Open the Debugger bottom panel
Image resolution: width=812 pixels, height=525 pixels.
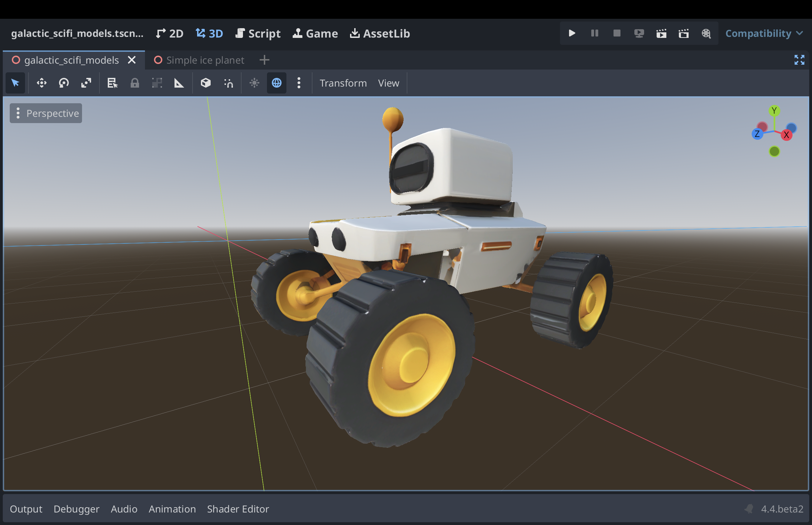(76, 509)
